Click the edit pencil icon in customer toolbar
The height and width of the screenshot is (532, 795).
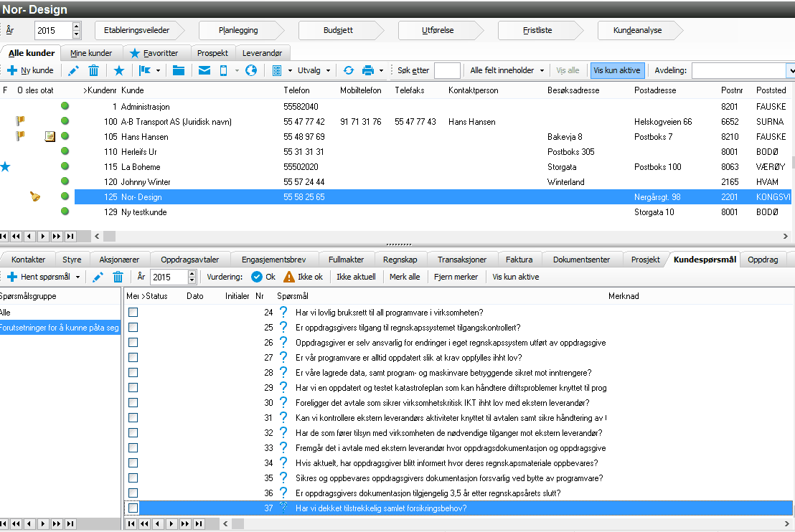click(73, 70)
